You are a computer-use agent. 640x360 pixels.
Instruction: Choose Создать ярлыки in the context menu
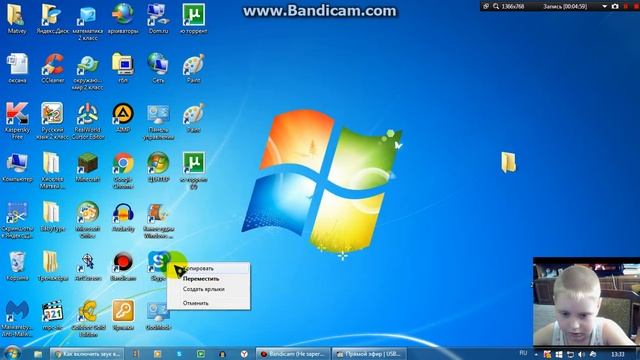pyautogui.click(x=209, y=289)
